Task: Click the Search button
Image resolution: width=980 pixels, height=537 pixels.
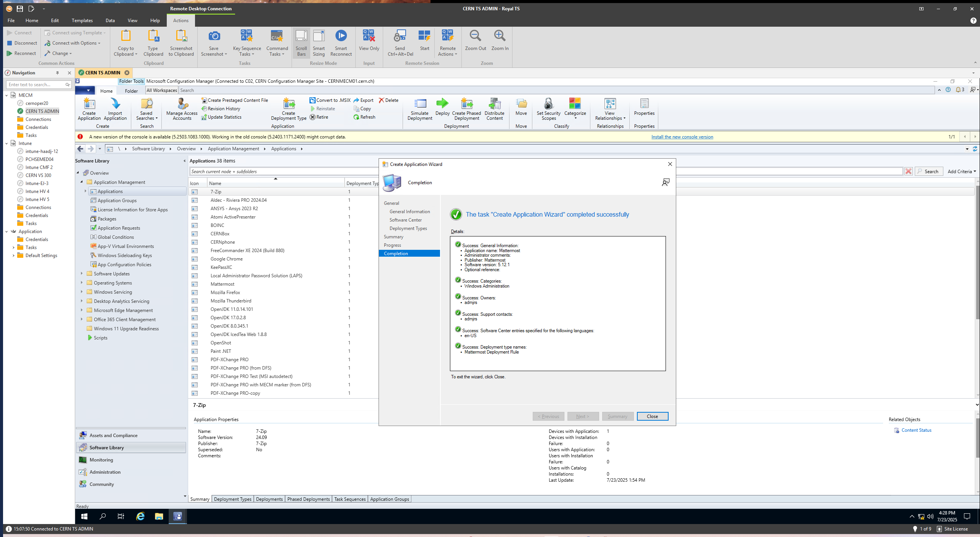Action: pyautogui.click(x=928, y=172)
